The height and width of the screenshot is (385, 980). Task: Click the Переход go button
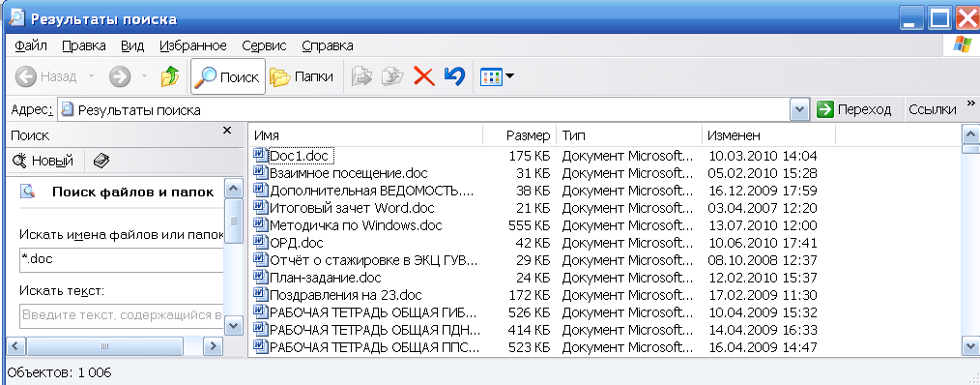pyautogui.click(x=855, y=110)
